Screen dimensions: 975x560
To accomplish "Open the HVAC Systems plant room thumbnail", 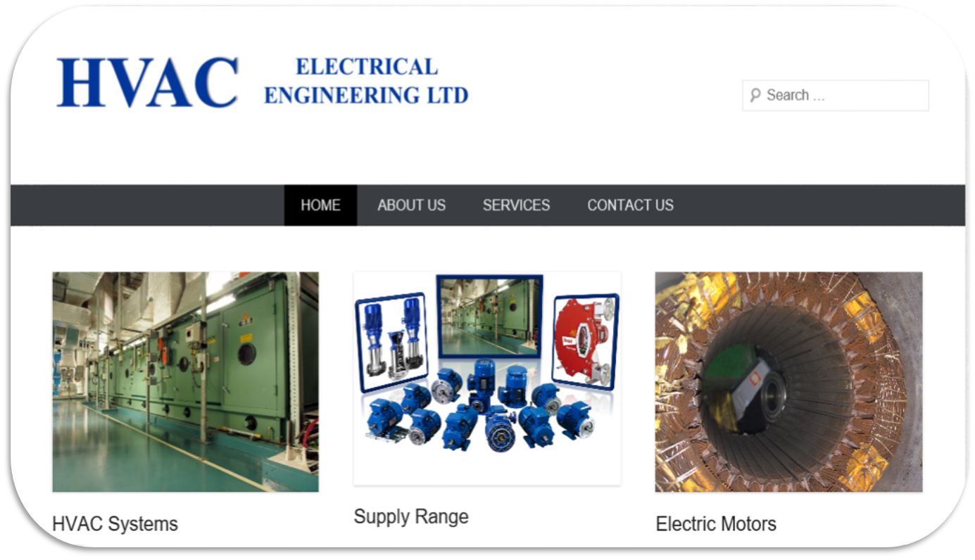I will pyautogui.click(x=185, y=382).
